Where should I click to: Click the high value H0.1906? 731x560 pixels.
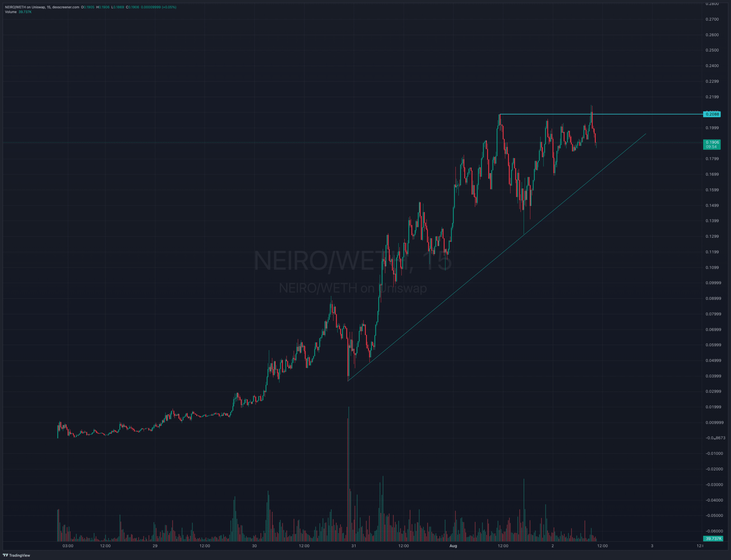coord(103,7)
